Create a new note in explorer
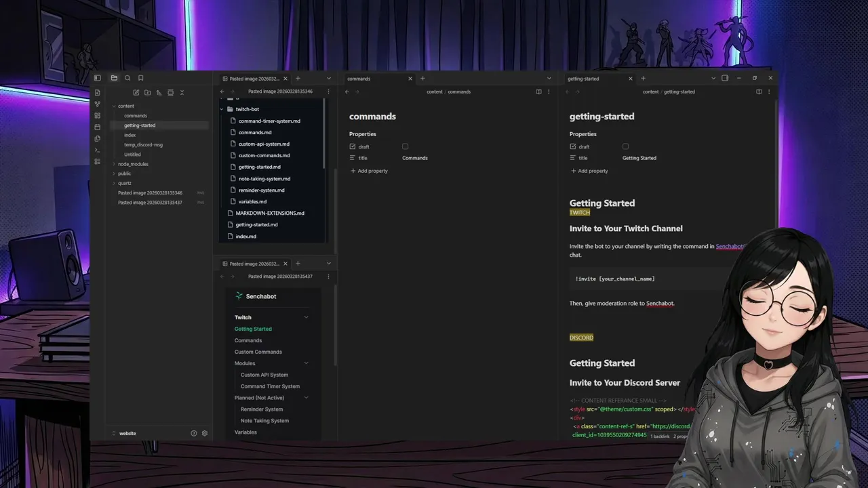Viewport: 868px width, 488px height. pos(136,92)
